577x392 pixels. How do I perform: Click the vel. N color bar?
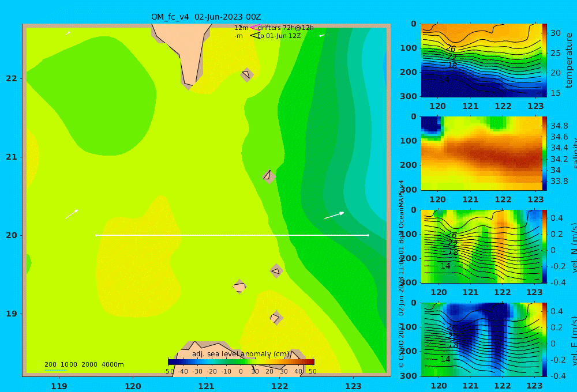pos(545,246)
